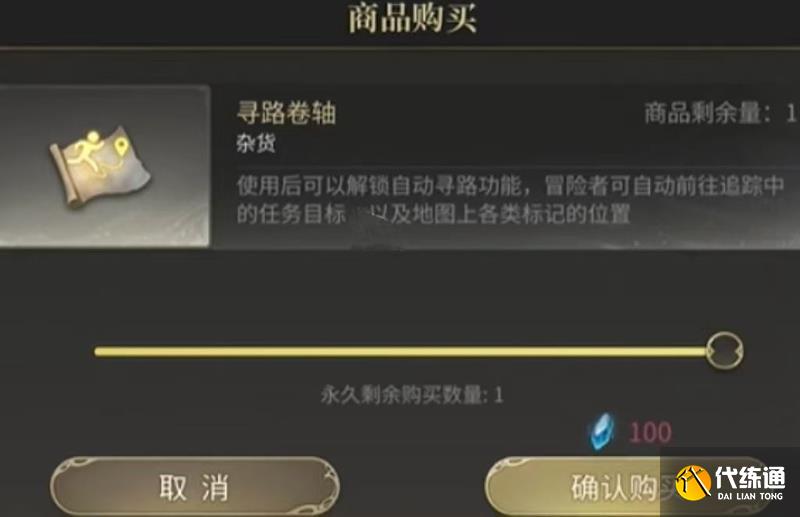Click the running figure on the scroll
The image size is (800, 517).
88,152
